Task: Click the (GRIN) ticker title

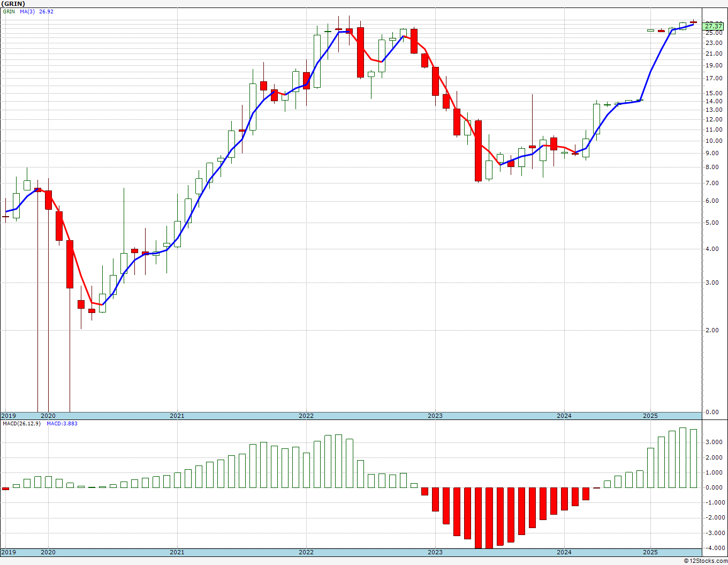Action: [13, 4]
